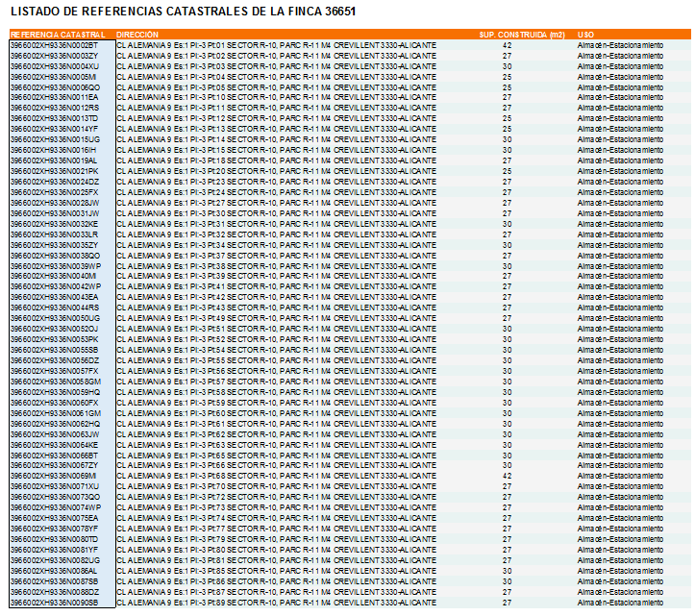Open cadastral reference 3966002XH9336N0002BT
The width and height of the screenshot is (695, 616).
click(x=54, y=45)
